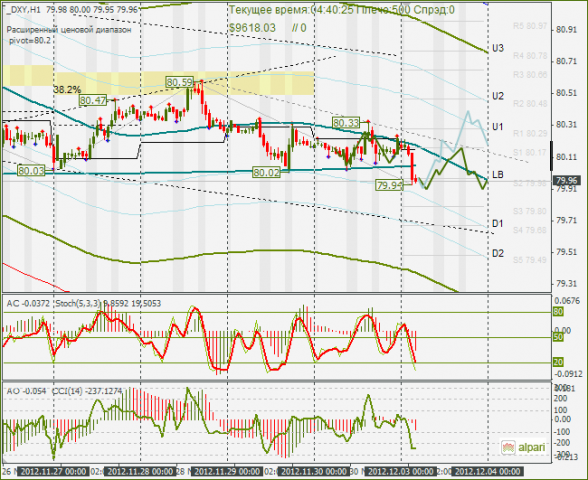Click the R5 80.97 resistance level
The width and height of the screenshot is (588, 480).
pos(530,26)
